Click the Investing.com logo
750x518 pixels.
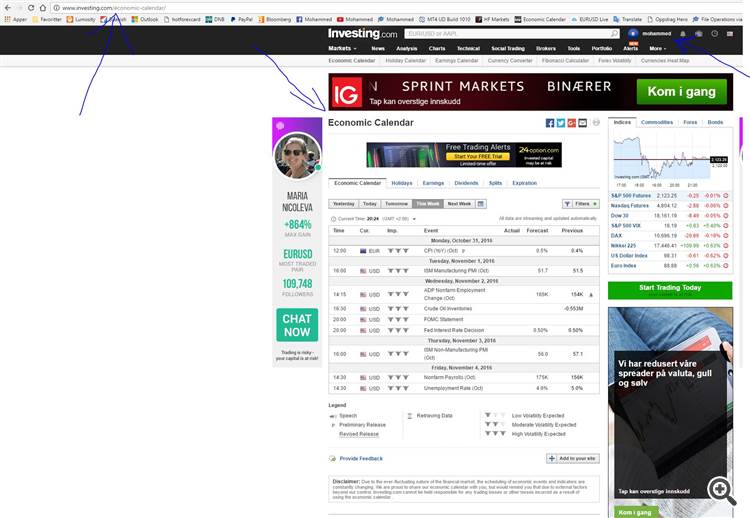[363, 33]
